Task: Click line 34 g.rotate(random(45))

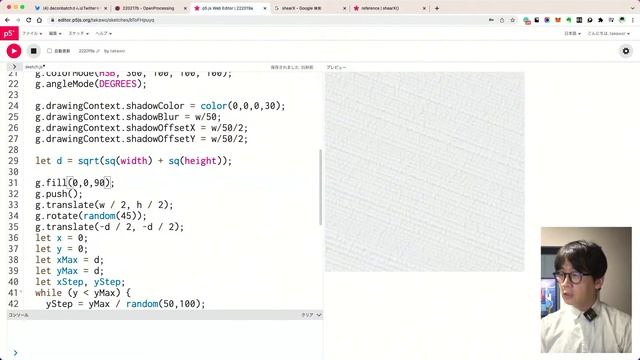Action: pyautogui.click(x=91, y=216)
